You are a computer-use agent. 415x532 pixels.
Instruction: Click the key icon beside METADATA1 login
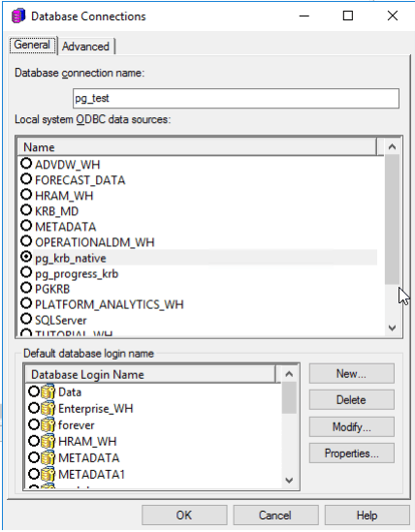tap(48, 474)
